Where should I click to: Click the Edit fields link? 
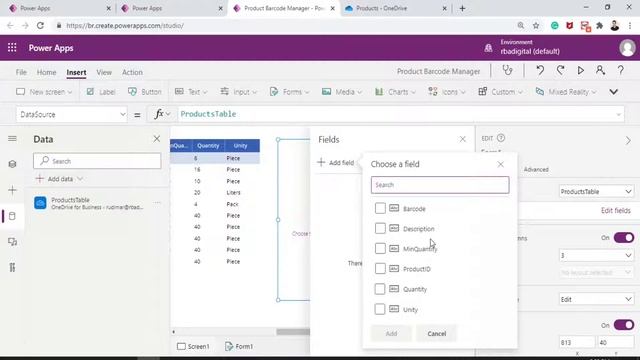pos(616,211)
